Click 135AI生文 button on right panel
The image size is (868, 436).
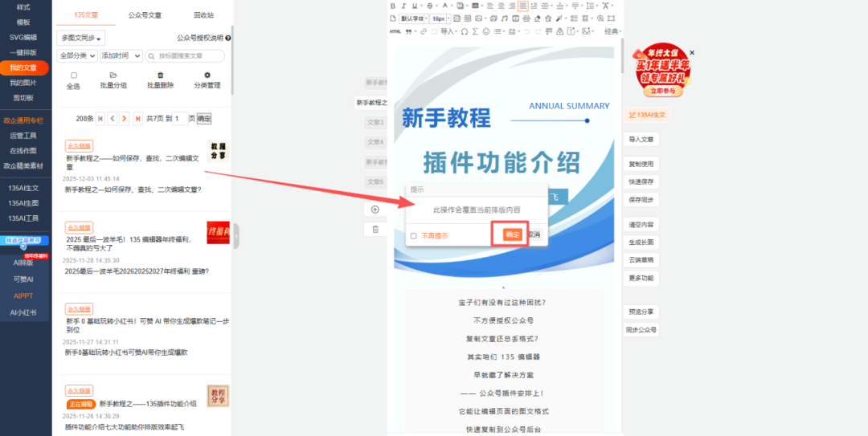(x=646, y=115)
